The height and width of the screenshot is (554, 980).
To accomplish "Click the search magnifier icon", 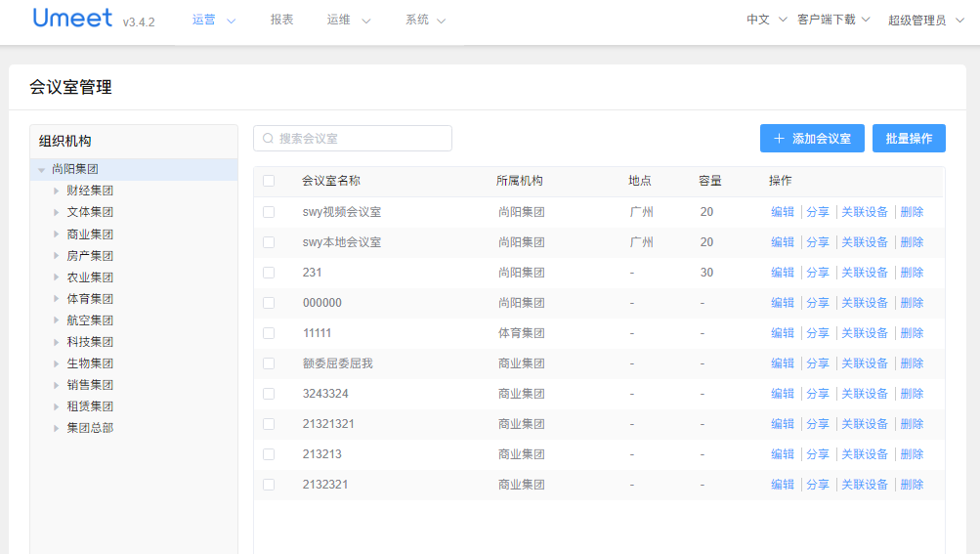I will coord(268,139).
